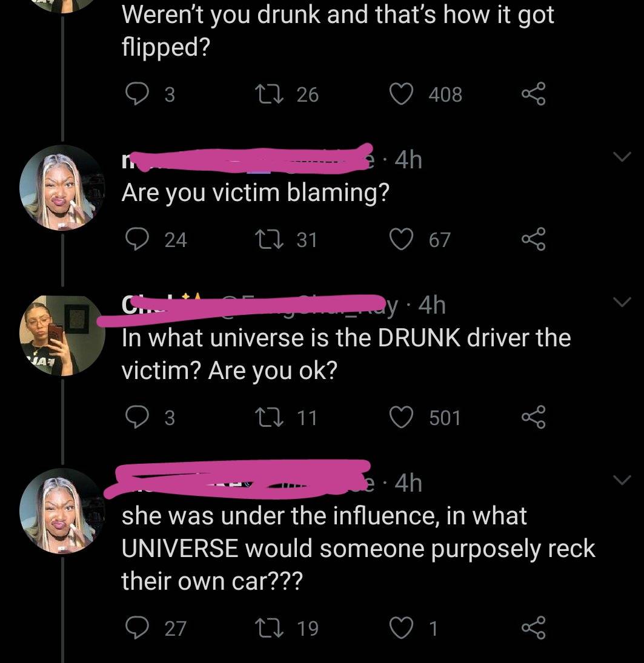Like the tweet asking 'Are you victim blaming?'
The width and height of the screenshot is (644, 663).
point(403,239)
